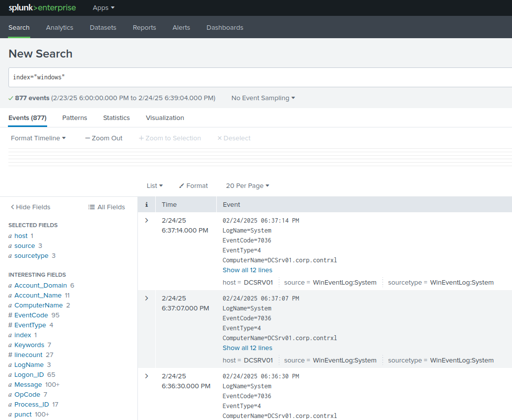
Task: Select the Statistics tab
Action: coord(116,118)
